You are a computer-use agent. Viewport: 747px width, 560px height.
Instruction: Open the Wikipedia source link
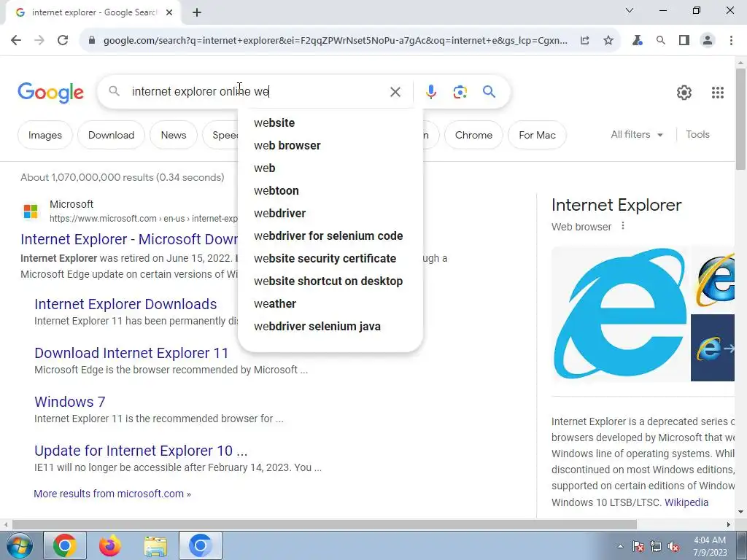click(686, 502)
